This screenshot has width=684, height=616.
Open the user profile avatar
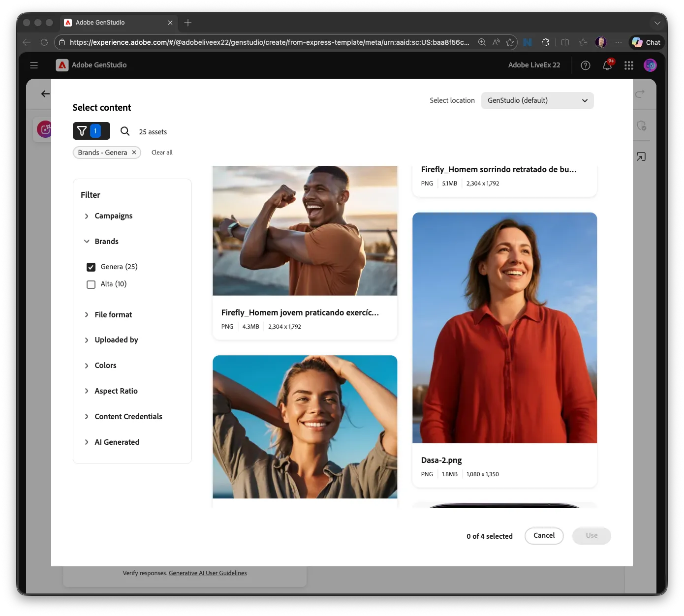point(650,65)
